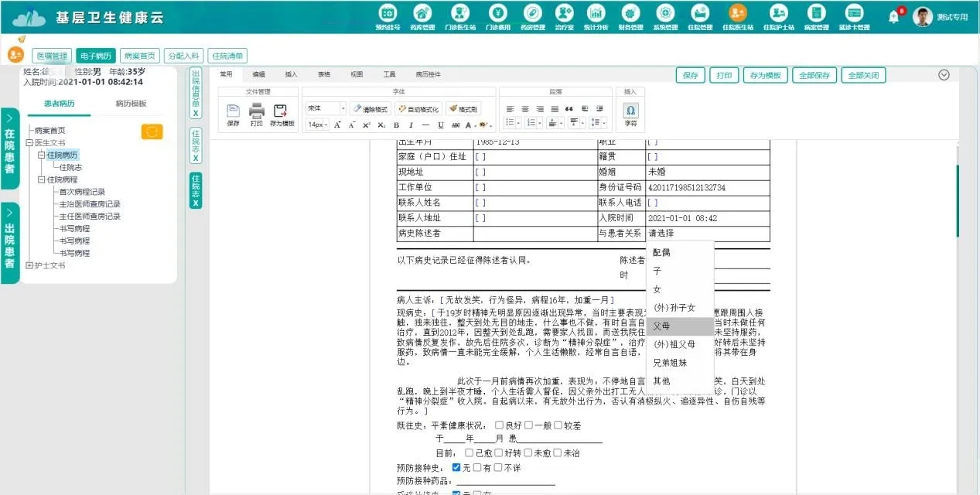Image resolution: width=980 pixels, height=495 pixels.
Task: Tick the 好转 checkbox
Action: (x=498, y=452)
